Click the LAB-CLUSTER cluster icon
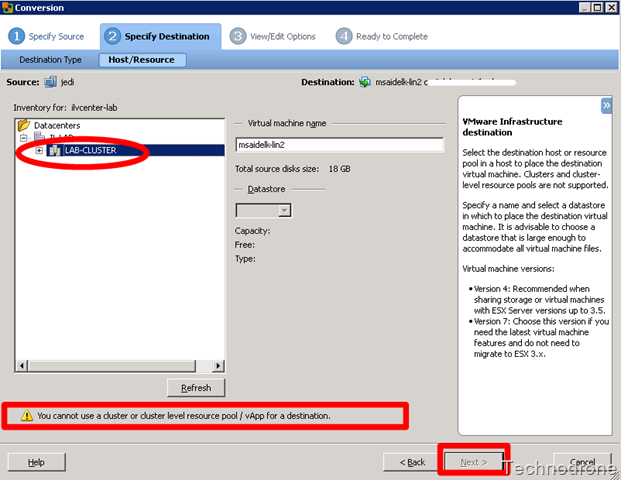This screenshot has height=480, width=621. [x=55, y=150]
